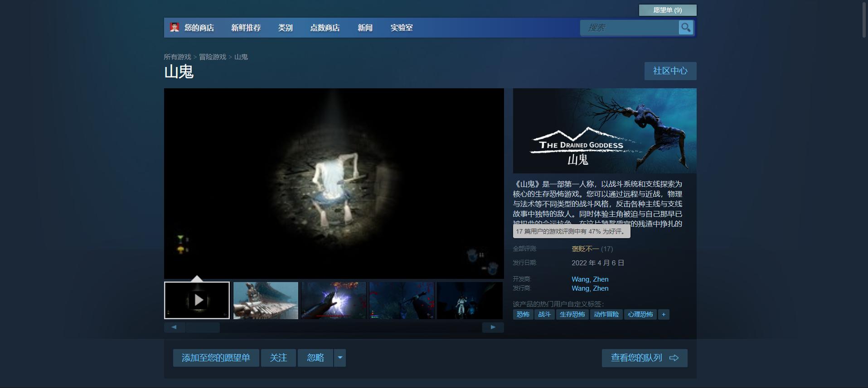Open the 实验室 tab

click(x=402, y=28)
